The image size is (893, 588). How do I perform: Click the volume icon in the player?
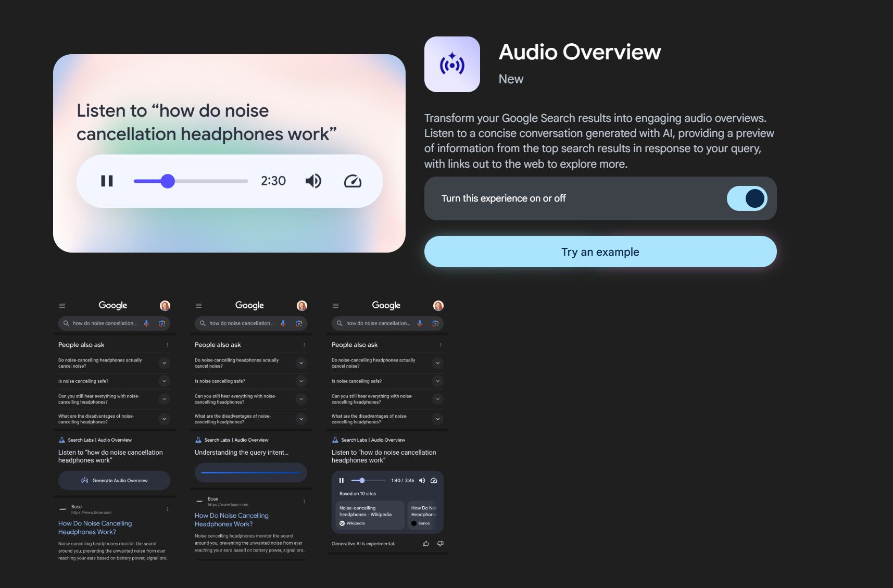click(x=313, y=181)
